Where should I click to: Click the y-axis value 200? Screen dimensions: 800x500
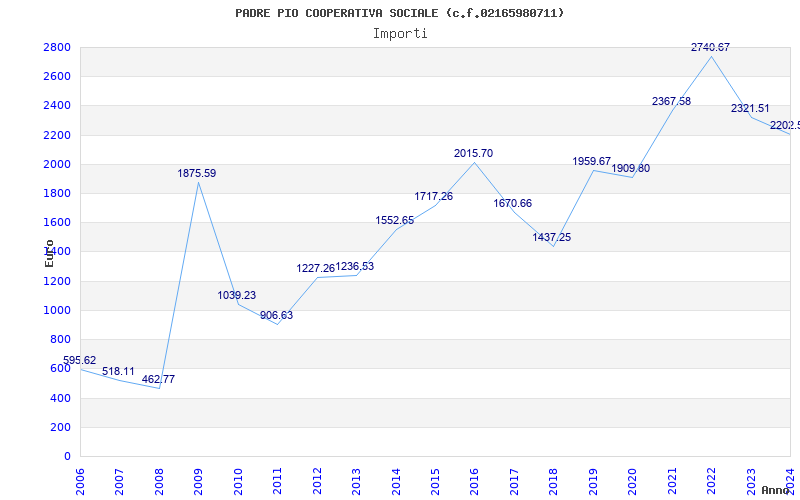point(60,427)
